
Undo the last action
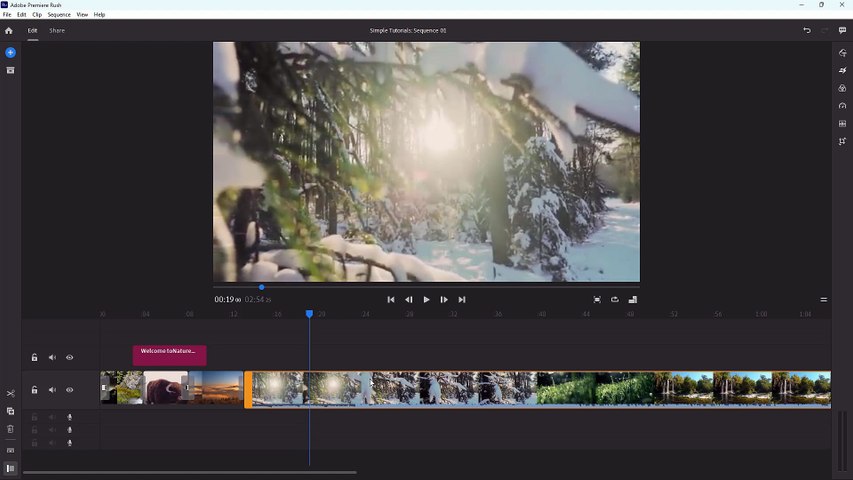point(807,31)
